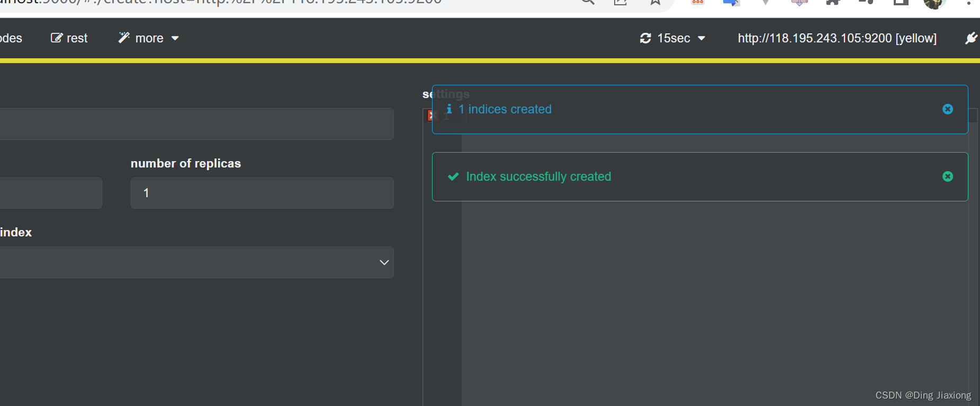Click the connect plug icon

971,38
